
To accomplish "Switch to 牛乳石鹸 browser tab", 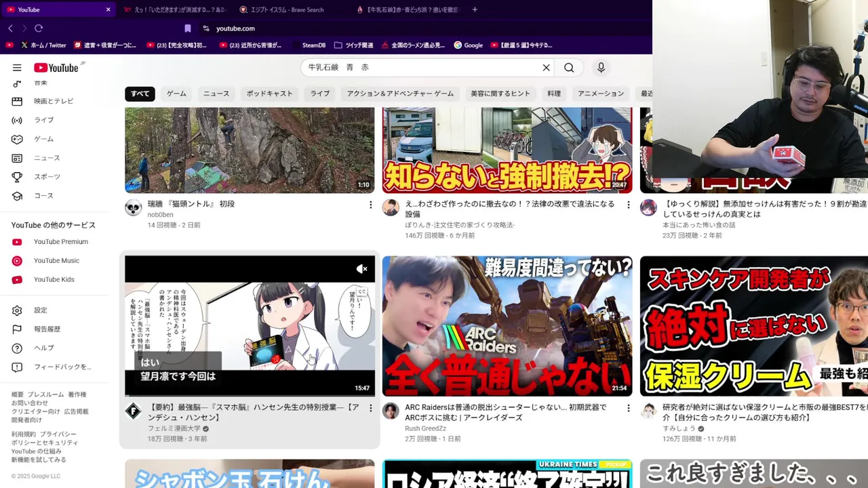I will pyautogui.click(x=407, y=9).
